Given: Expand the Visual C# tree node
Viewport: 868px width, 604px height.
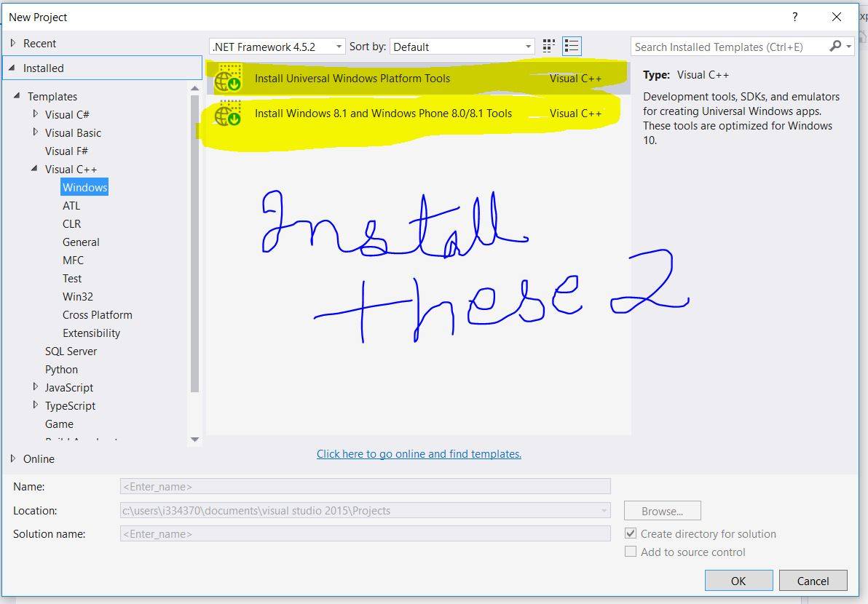Looking at the screenshot, I should pos(36,114).
